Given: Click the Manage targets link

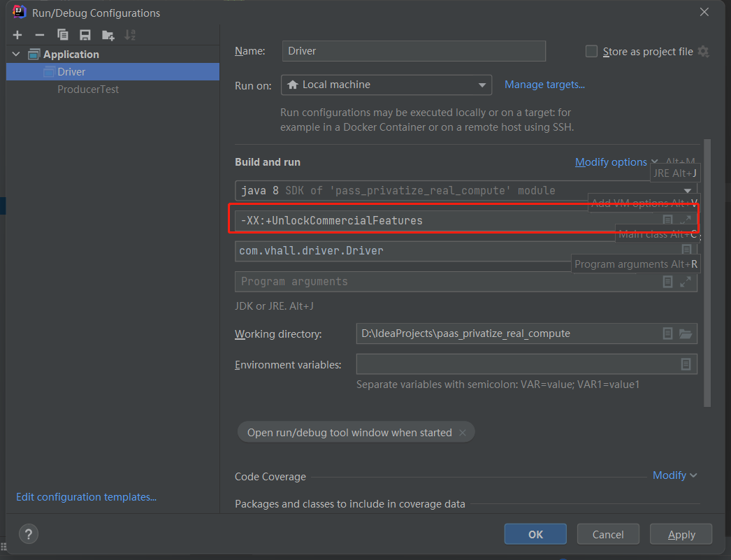Looking at the screenshot, I should (544, 85).
